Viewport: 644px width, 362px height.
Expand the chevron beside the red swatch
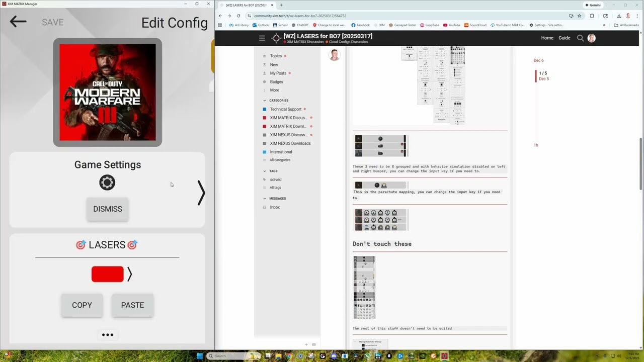[129, 274]
